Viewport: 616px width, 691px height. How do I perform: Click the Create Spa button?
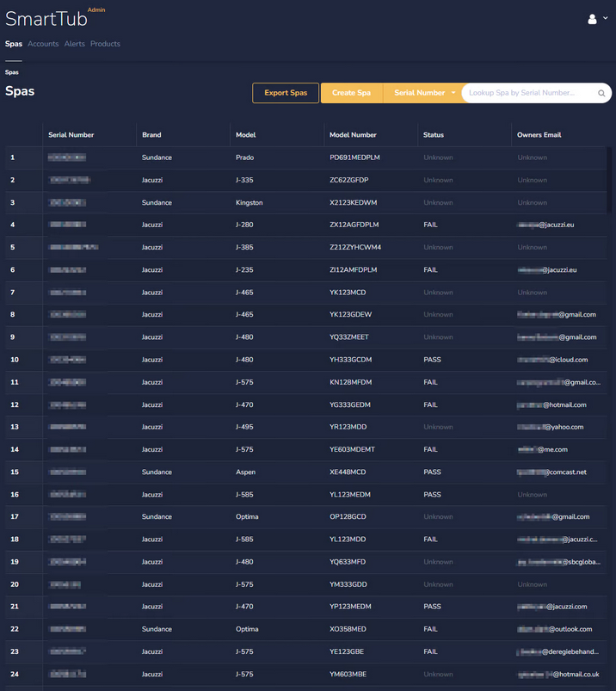pyautogui.click(x=352, y=93)
